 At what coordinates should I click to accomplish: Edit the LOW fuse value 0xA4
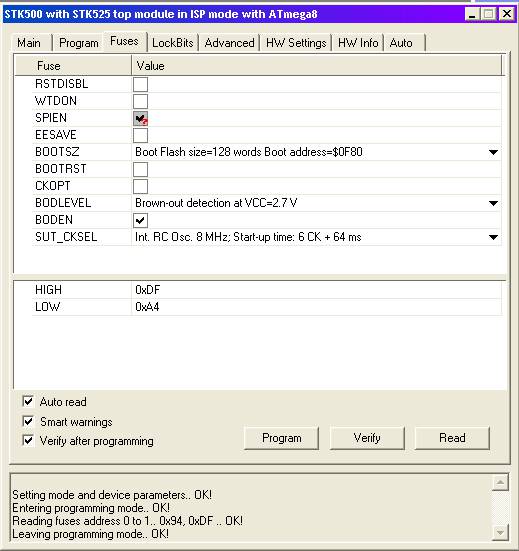(x=147, y=307)
